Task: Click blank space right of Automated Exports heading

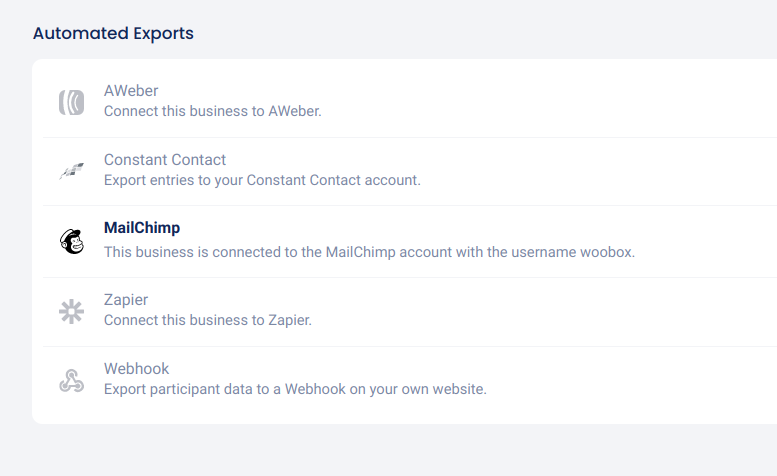Action: [480, 34]
